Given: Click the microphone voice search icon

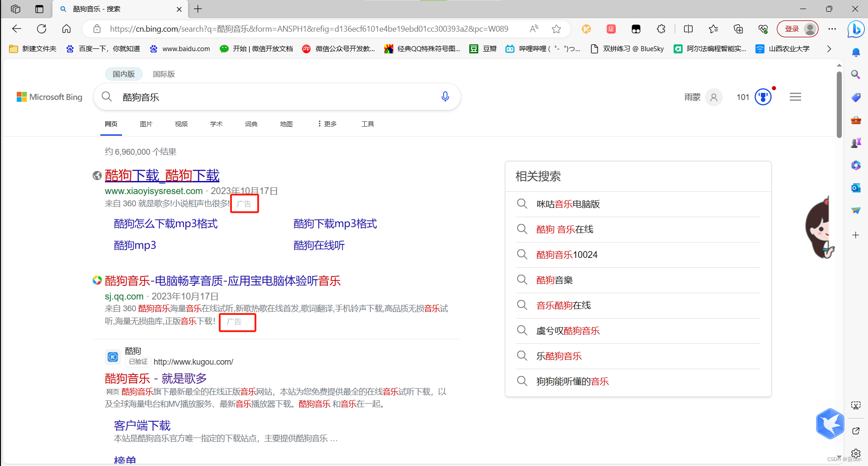Looking at the screenshot, I should (x=445, y=97).
